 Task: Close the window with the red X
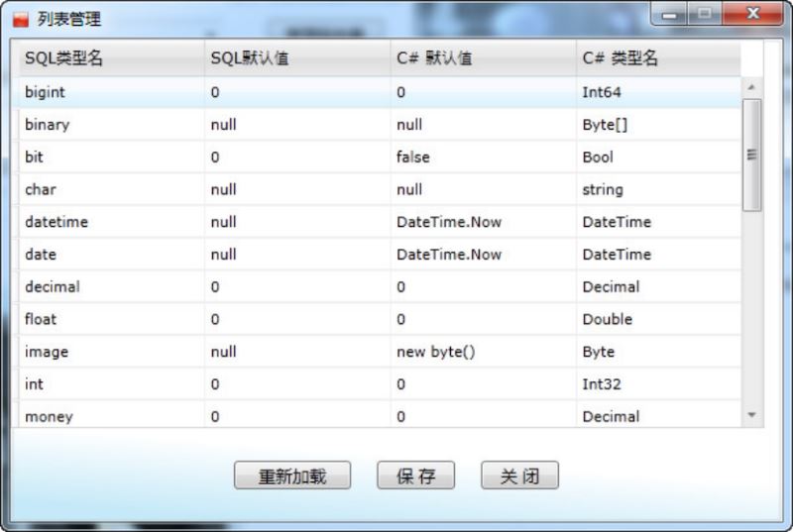click(753, 15)
